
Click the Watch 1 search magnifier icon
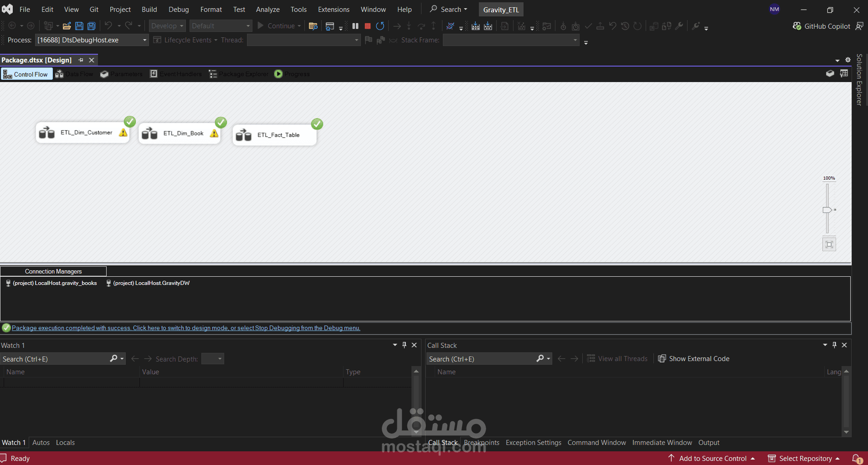[x=114, y=359]
